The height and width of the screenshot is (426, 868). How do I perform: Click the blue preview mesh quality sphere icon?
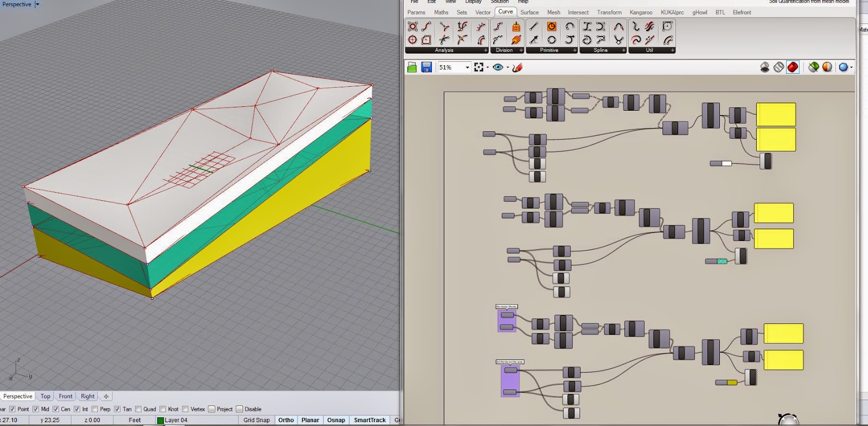[x=843, y=67]
